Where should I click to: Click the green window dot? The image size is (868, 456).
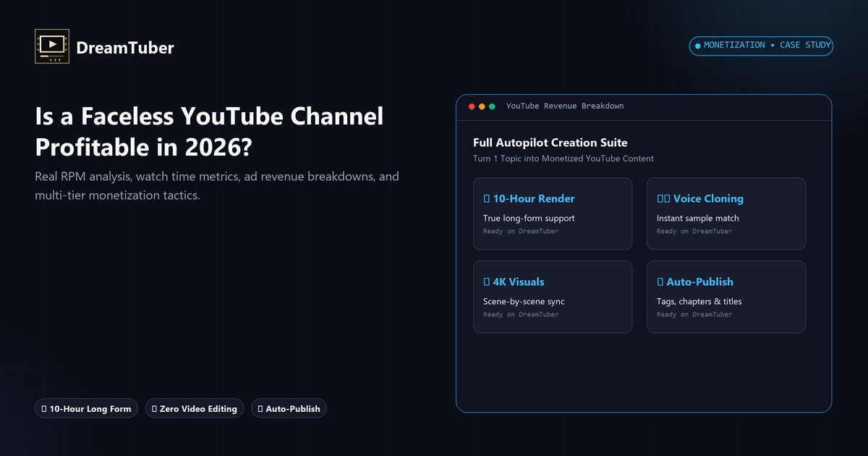coord(492,106)
